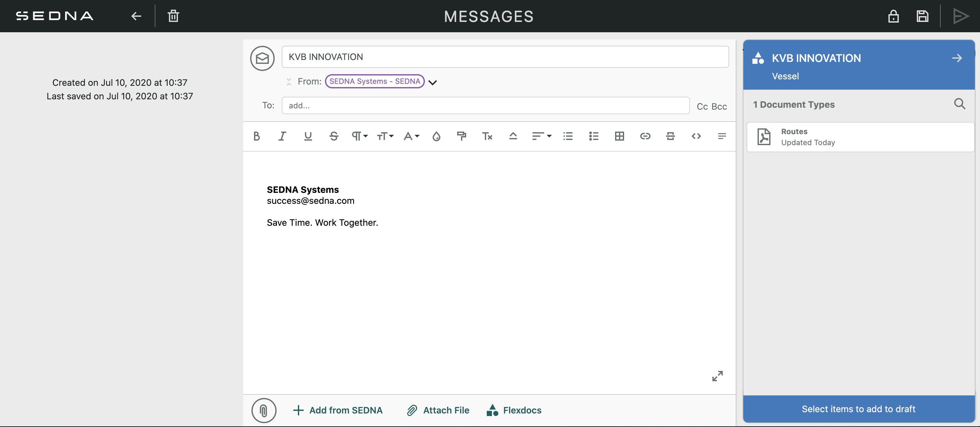The height and width of the screenshot is (427, 980).
Task: Click Add from SEDNA
Action: tap(338, 410)
